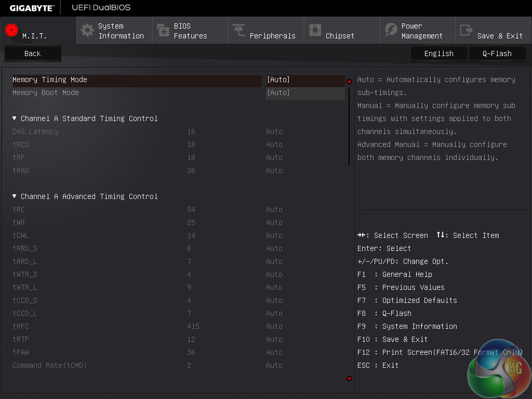Open Memory Timing Mode [Auto] dropdown
532x399 pixels.
coord(305,80)
